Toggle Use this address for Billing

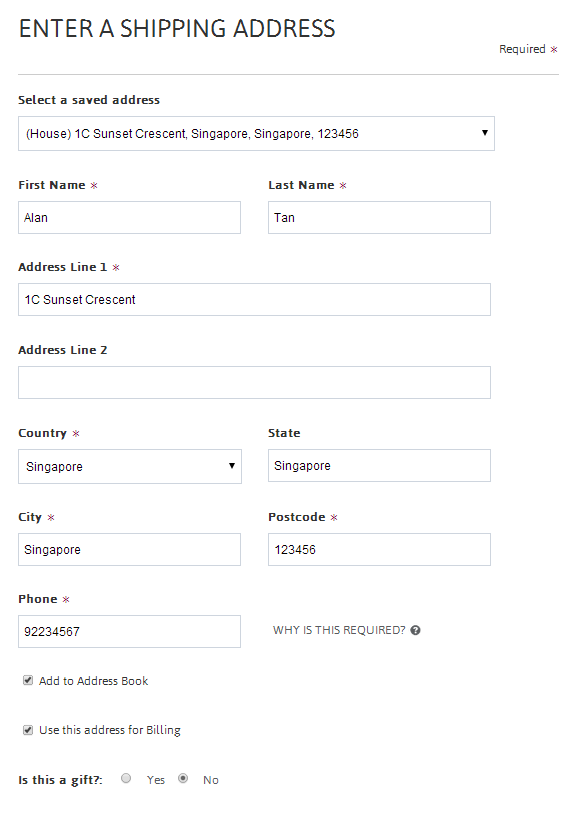[28, 730]
